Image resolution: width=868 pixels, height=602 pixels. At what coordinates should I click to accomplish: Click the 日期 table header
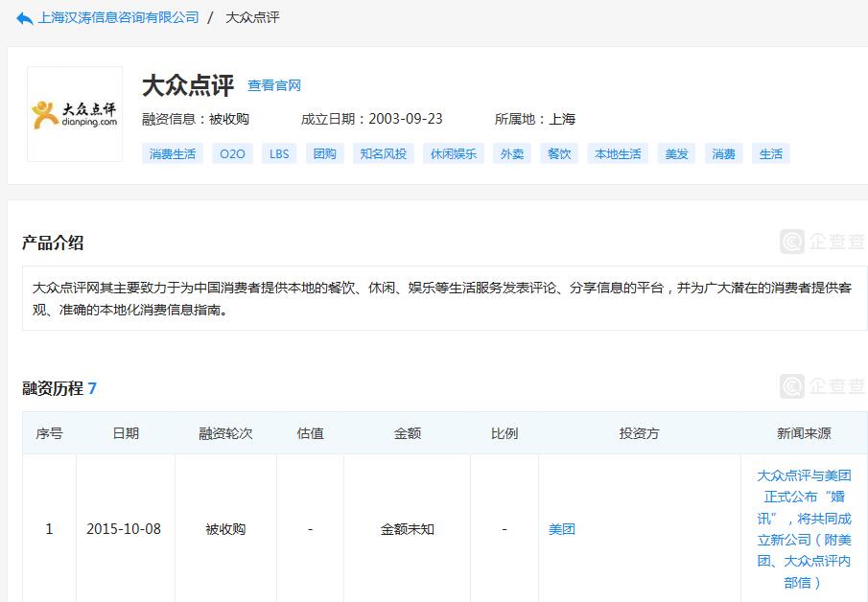coord(127,433)
